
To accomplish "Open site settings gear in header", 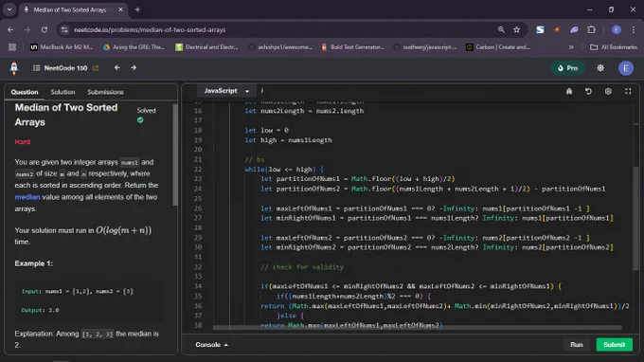I will pos(600,68).
